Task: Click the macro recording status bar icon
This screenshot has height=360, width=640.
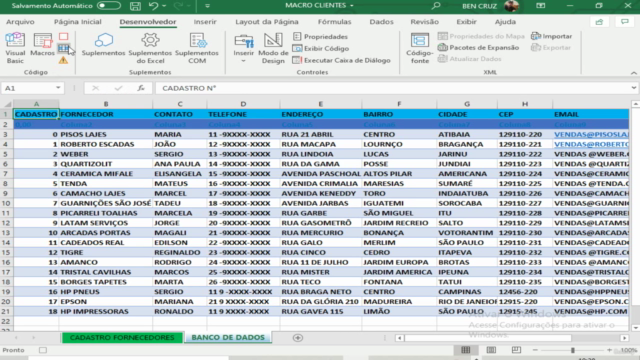Action: click(x=43, y=350)
